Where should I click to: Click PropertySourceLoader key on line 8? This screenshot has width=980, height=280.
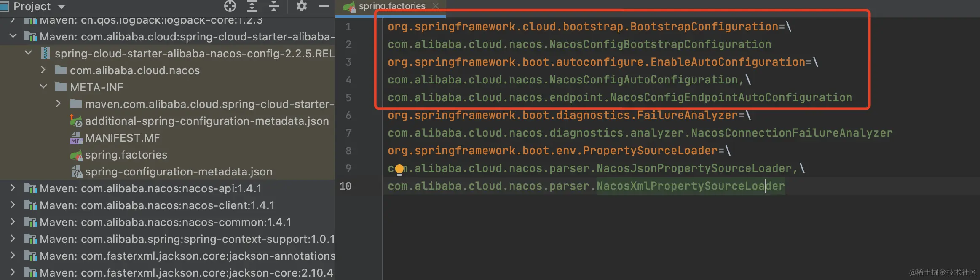651,151
